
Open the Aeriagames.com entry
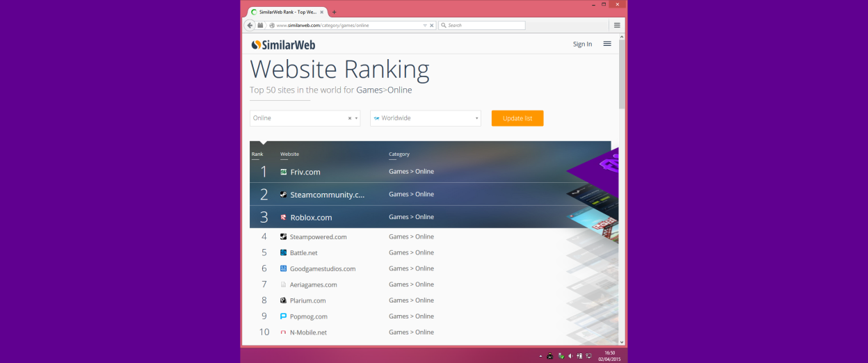(x=313, y=285)
